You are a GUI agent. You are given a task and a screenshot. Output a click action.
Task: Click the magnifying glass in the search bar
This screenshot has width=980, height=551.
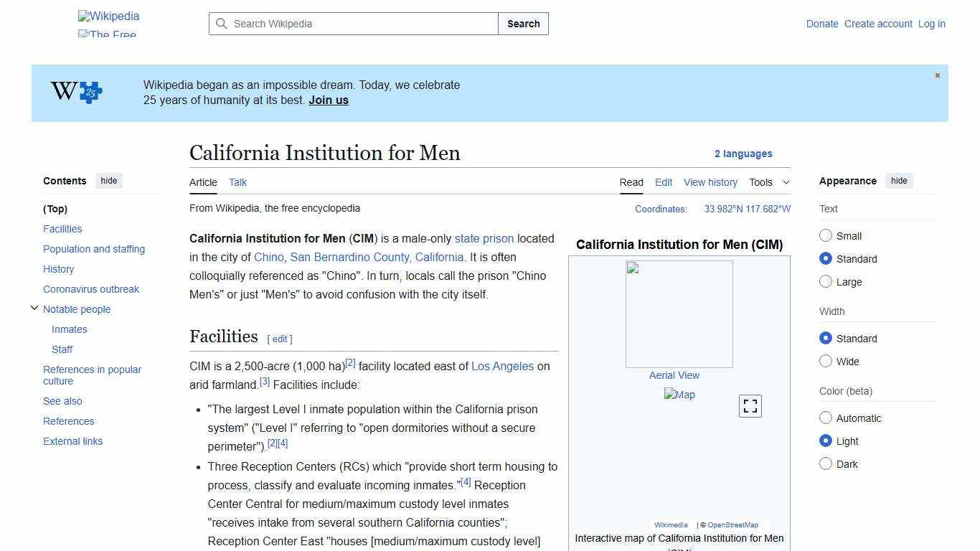222,24
